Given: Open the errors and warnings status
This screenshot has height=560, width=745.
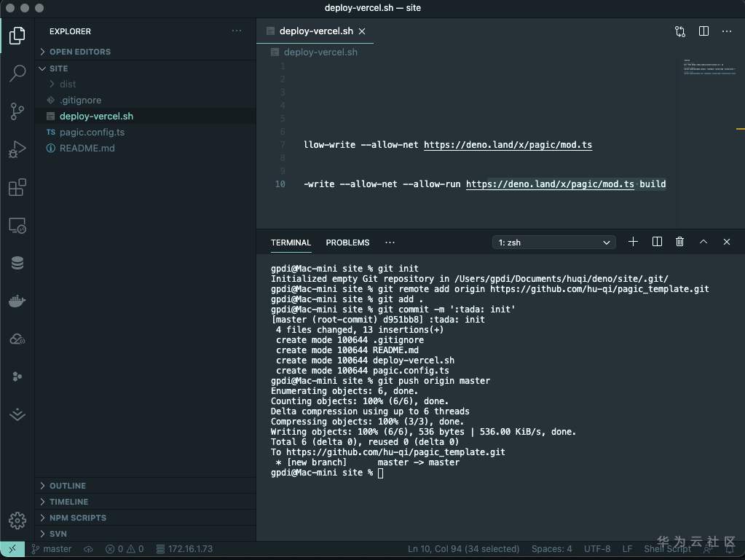Looking at the screenshot, I should pyautogui.click(x=125, y=548).
